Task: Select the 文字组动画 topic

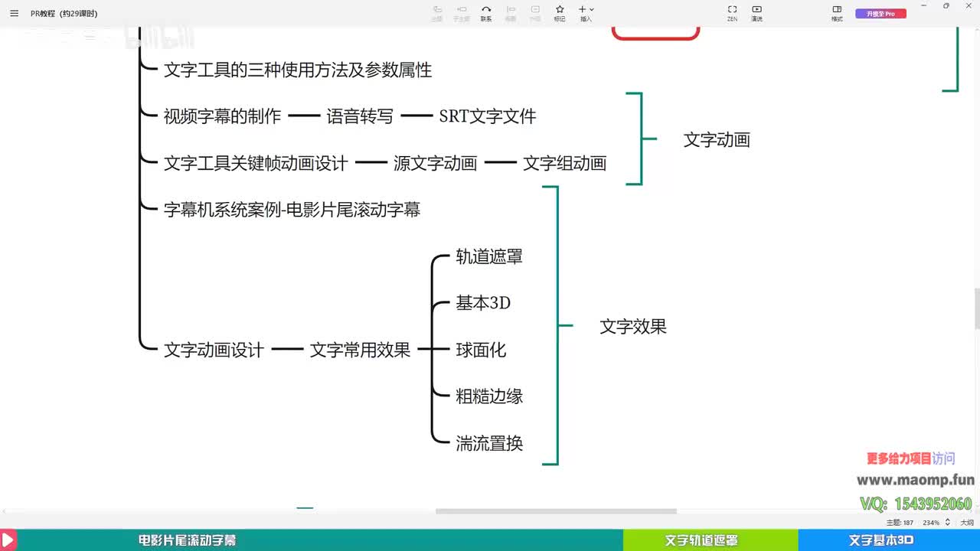Action: point(565,163)
